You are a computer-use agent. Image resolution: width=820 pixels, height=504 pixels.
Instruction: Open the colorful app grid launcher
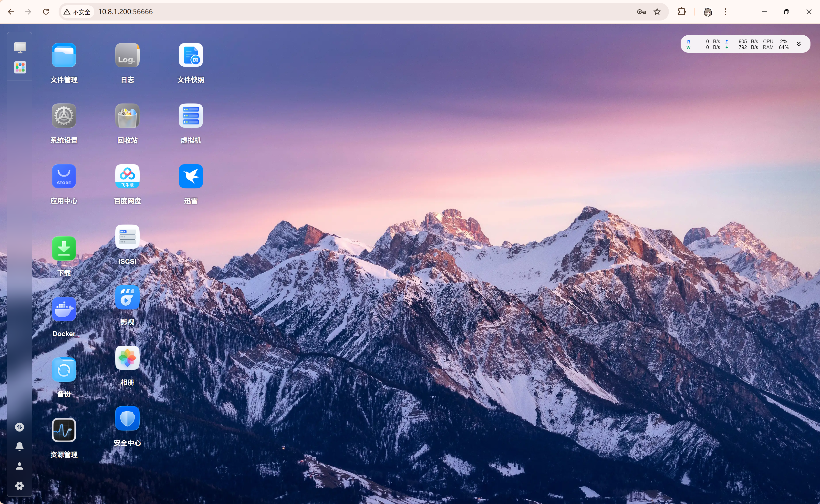pyautogui.click(x=20, y=67)
